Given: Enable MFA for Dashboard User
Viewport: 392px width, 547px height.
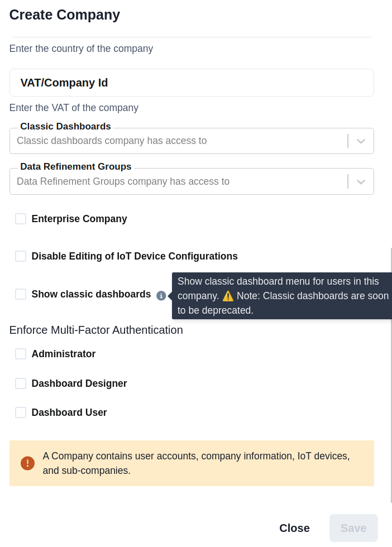Looking at the screenshot, I should click(21, 412).
